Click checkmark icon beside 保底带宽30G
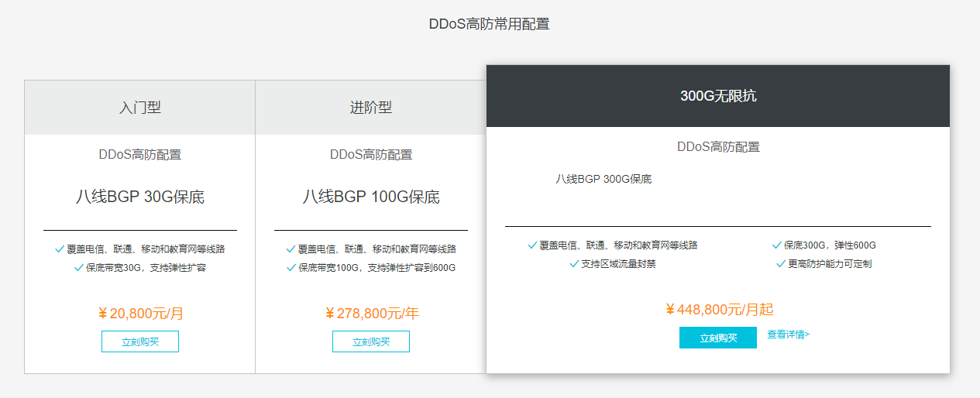980x398 pixels. click(79, 268)
